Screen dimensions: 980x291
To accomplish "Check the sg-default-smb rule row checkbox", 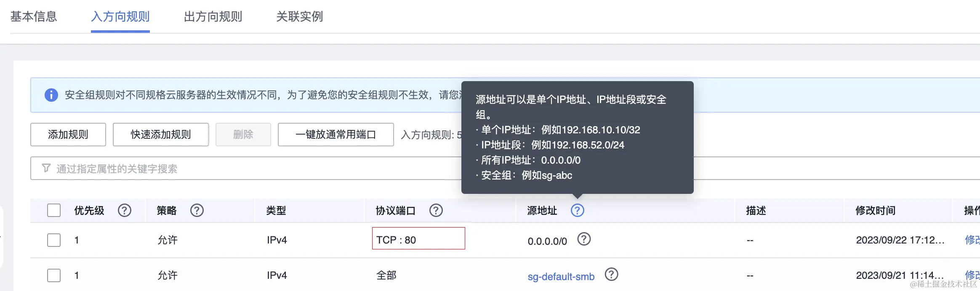I will coord(54,275).
